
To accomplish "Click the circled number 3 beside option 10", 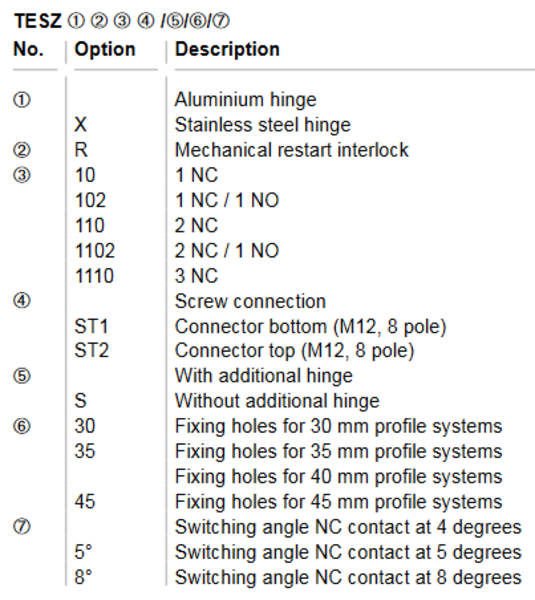I will coord(22,176).
